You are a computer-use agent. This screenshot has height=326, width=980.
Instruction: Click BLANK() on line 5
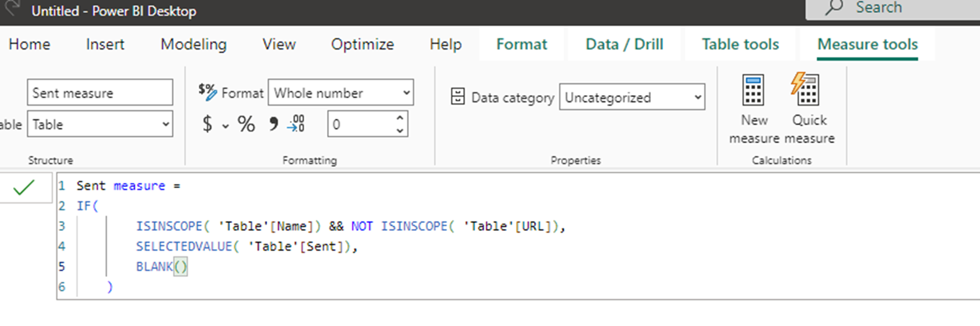[162, 266]
